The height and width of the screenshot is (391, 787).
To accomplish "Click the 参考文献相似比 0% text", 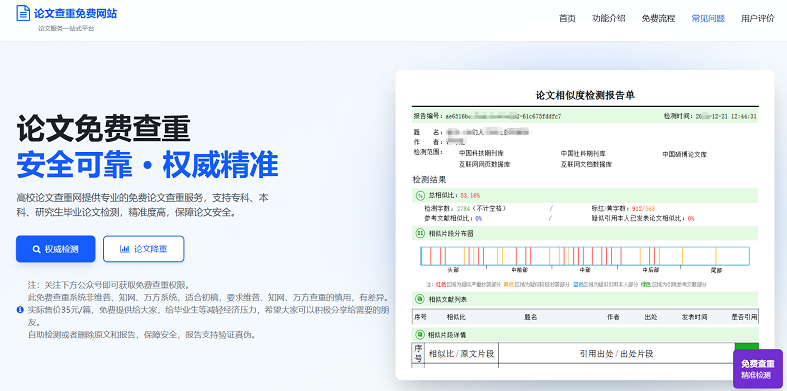I will pyautogui.click(x=453, y=218).
